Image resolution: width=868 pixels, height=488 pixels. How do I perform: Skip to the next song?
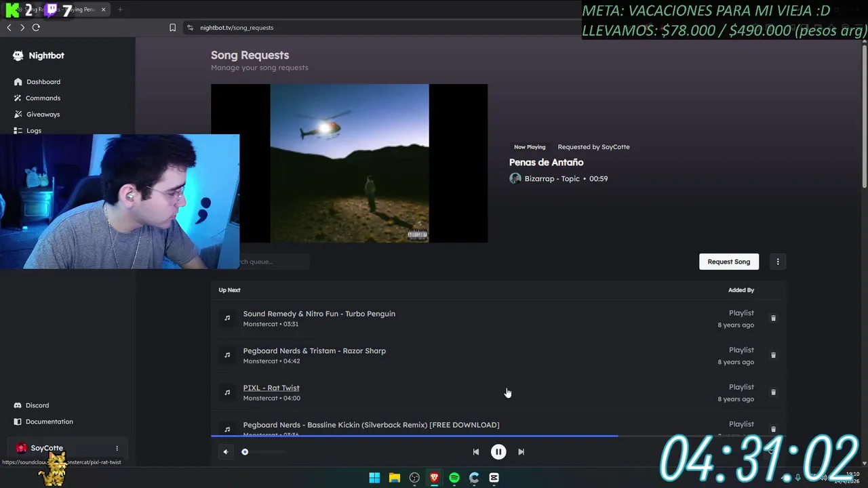coord(521,452)
